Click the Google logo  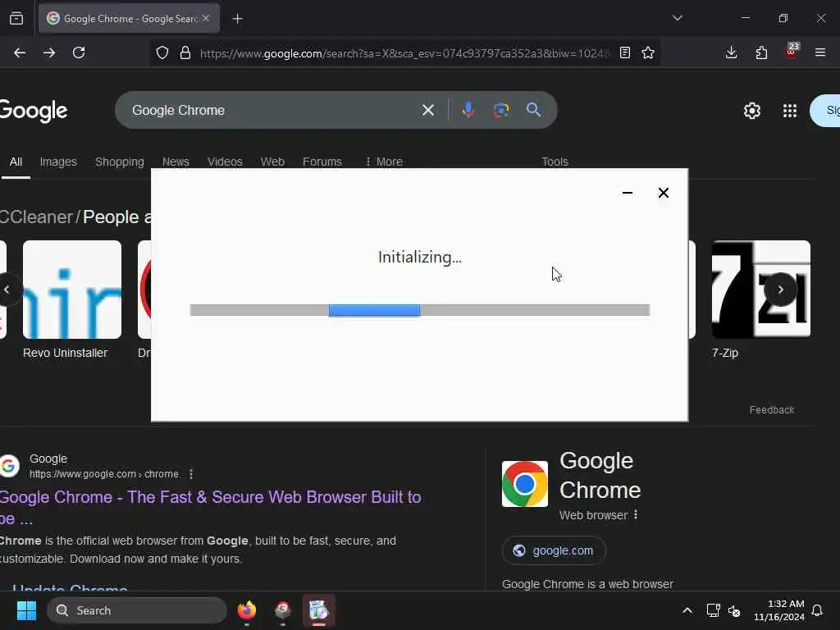pyautogui.click(x=34, y=111)
